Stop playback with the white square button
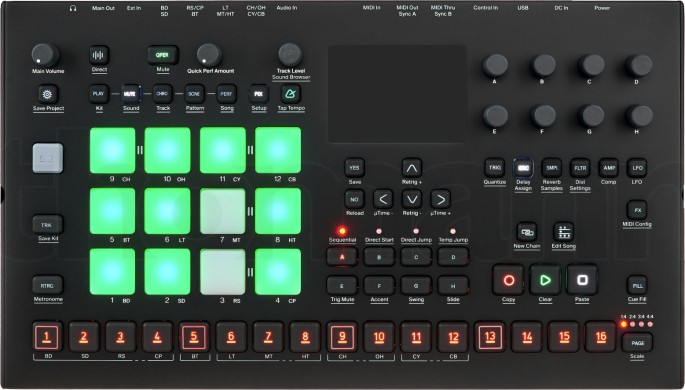The width and height of the screenshot is (685, 390). [582, 280]
